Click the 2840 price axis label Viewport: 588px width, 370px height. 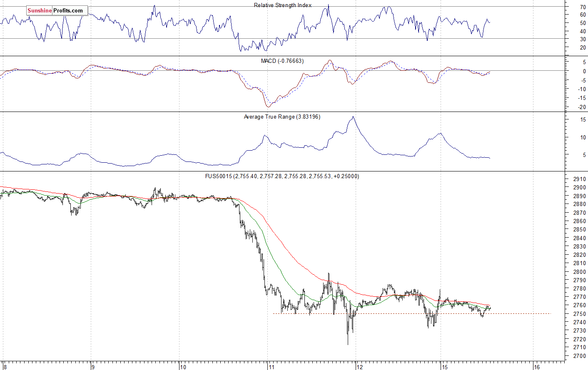pos(580,238)
